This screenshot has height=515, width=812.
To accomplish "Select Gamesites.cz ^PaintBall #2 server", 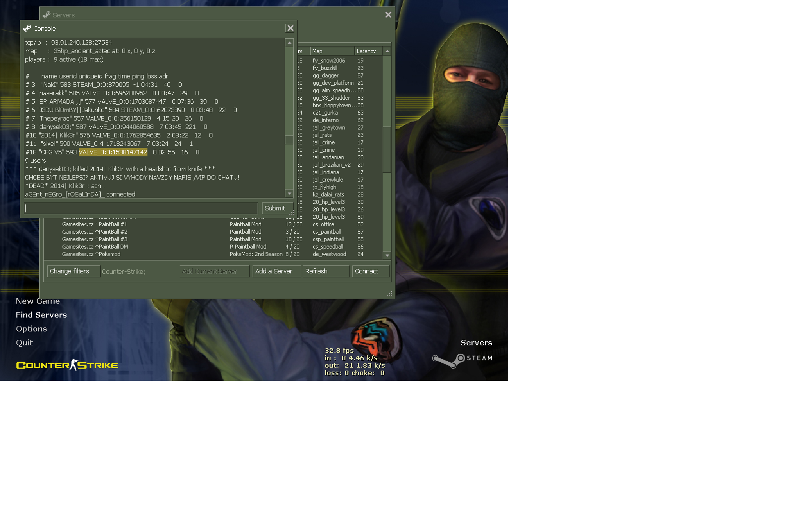I will 213,232.
